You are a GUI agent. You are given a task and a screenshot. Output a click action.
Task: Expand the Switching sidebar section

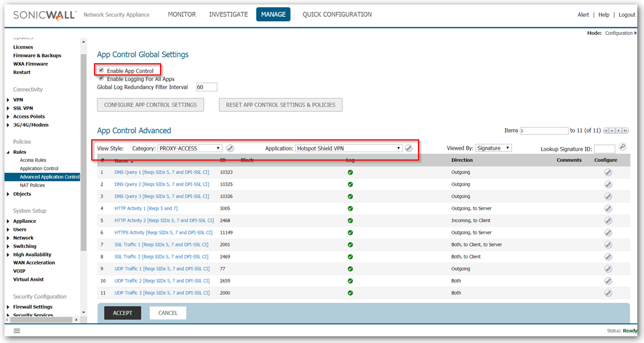point(8,246)
